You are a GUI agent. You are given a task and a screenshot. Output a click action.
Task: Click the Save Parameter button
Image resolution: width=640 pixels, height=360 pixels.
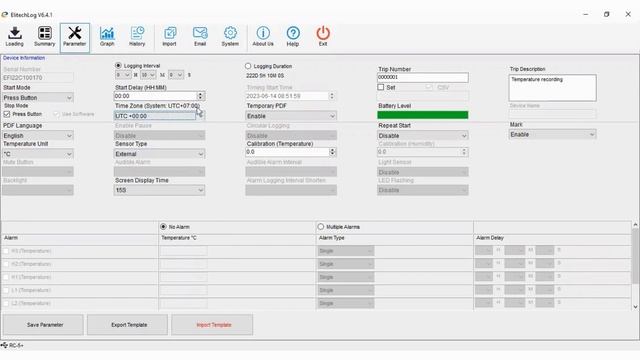pos(43,325)
